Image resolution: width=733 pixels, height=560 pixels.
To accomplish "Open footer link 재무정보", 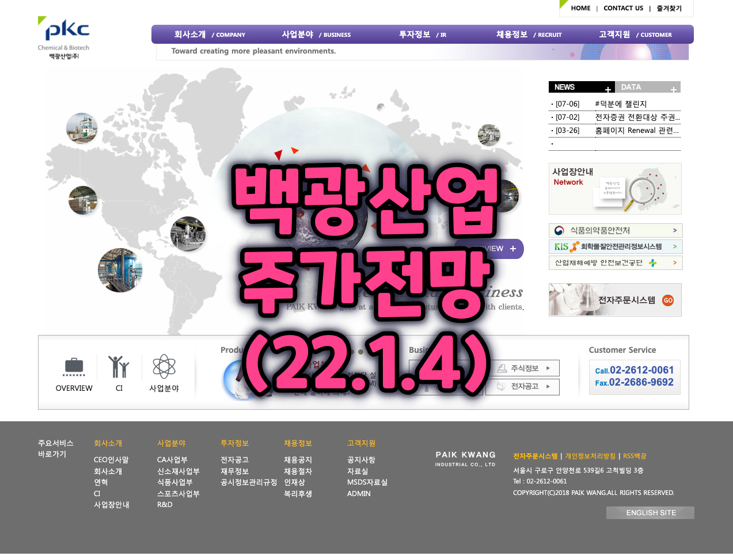I will (x=234, y=471).
